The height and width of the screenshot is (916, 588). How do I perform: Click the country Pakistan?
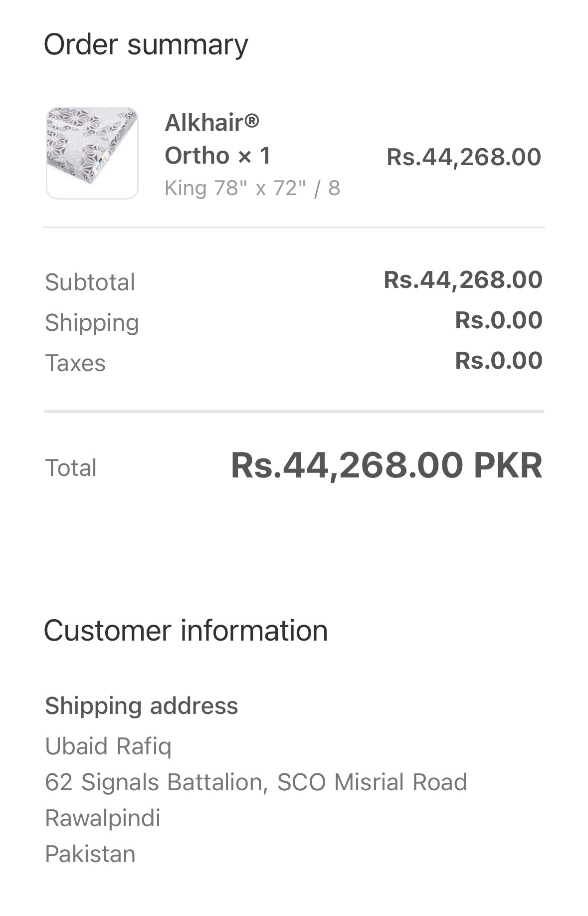(x=90, y=854)
